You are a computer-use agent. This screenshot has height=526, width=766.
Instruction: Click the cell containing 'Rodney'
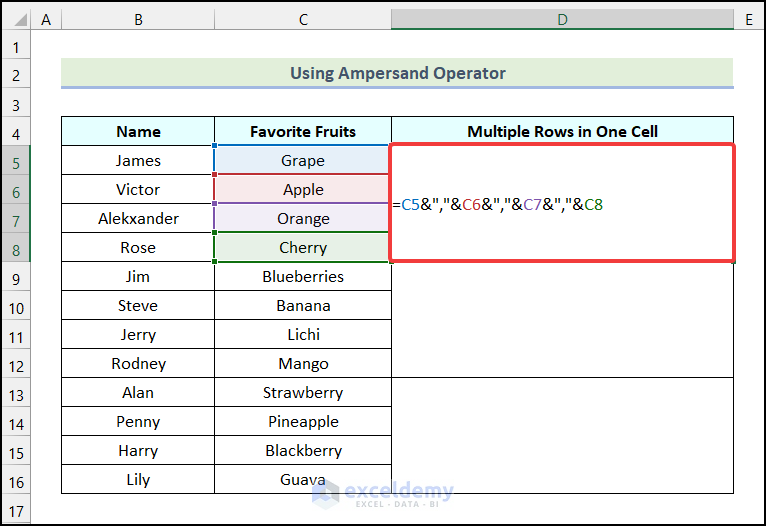click(x=138, y=363)
